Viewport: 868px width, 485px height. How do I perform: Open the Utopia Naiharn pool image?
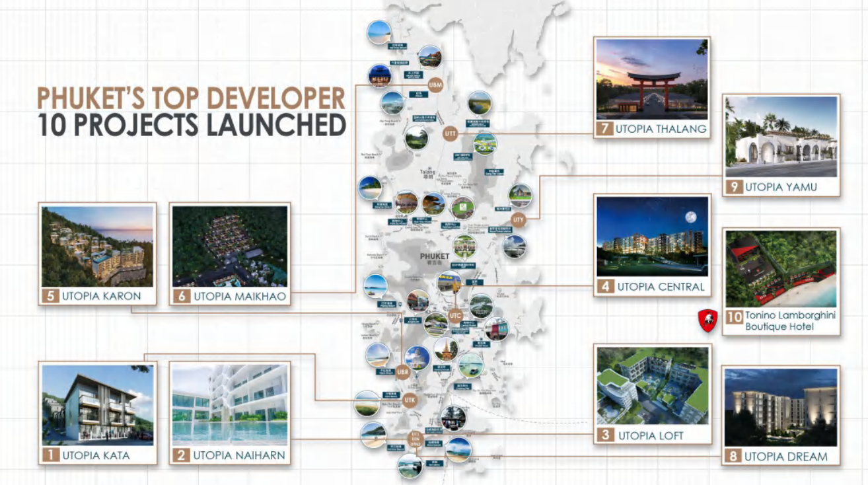pyautogui.click(x=229, y=404)
